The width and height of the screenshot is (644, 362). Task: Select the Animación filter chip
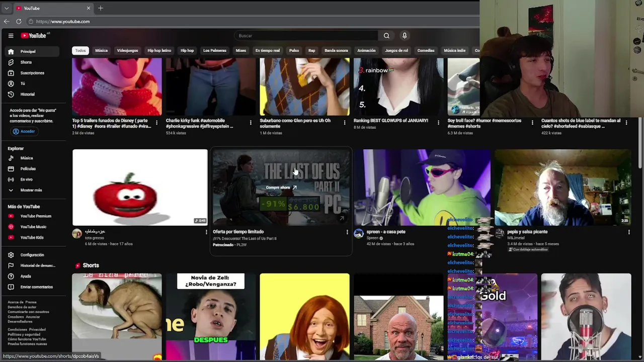point(366,50)
